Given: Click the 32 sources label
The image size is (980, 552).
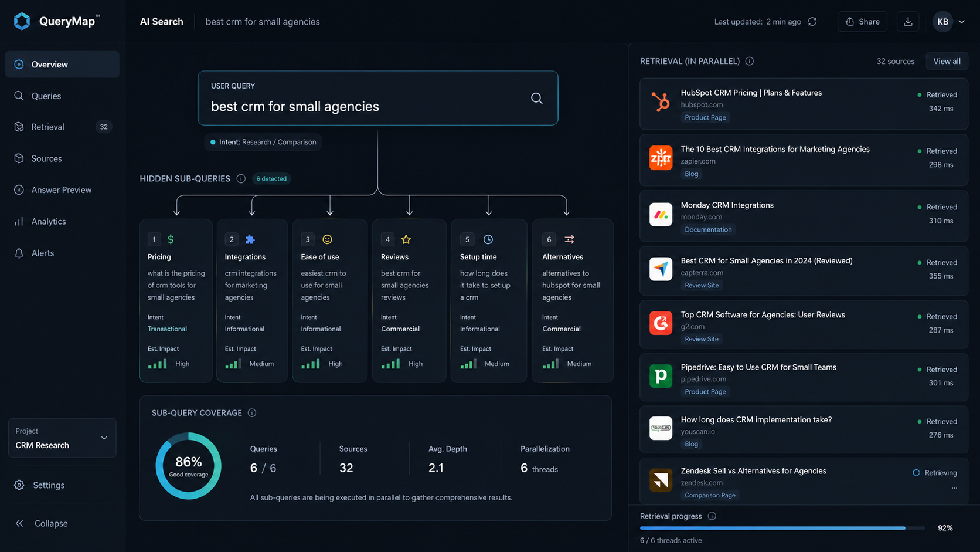Looking at the screenshot, I should pyautogui.click(x=895, y=61).
